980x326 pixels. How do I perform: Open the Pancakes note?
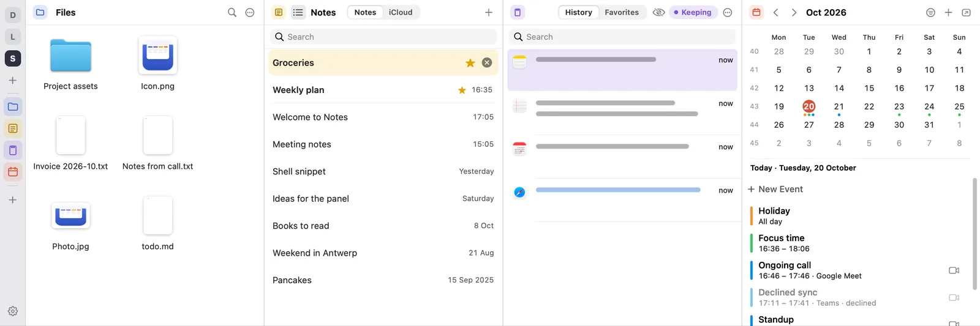click(x=383, y=280)
